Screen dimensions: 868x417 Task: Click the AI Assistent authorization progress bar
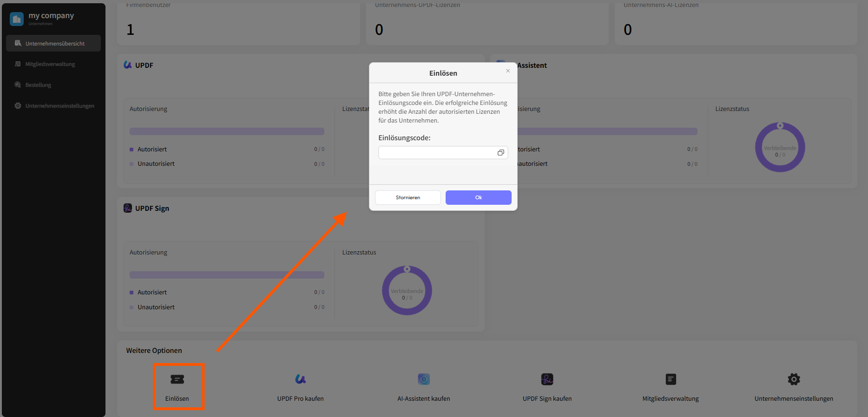pyautogui.click(x=607, y=131)
